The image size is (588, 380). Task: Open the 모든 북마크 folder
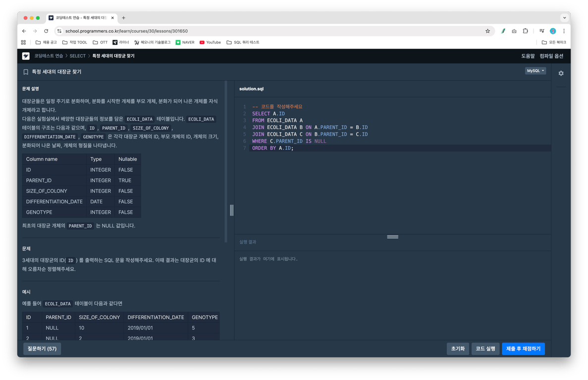click(554, 43)
